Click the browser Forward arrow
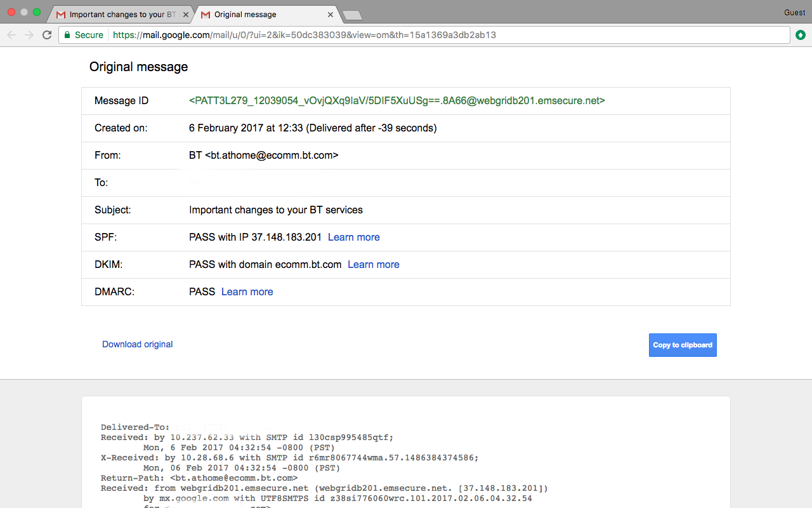The width and height of the screenshot is (812, 508). [x=29, y=35]
